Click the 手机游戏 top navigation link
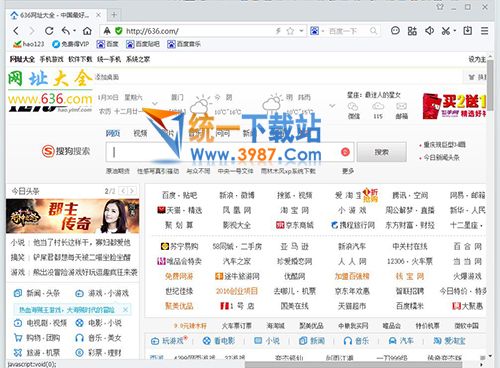 tap(51, 59)
